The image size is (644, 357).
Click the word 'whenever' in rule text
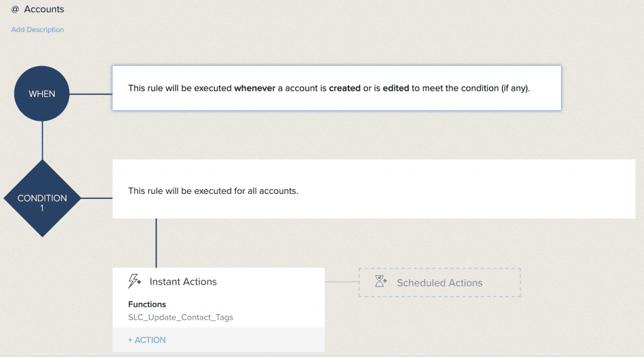(255, 88)
